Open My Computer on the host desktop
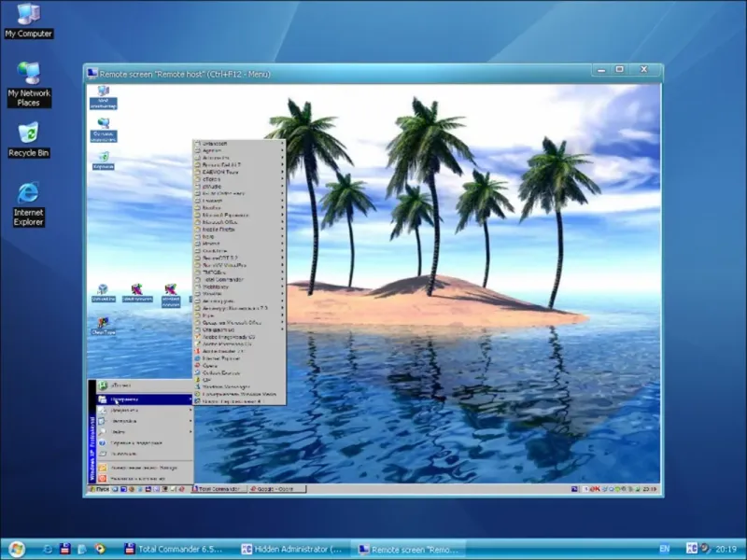Viewport: 747px width, 560px height. (x=28, y=15)
